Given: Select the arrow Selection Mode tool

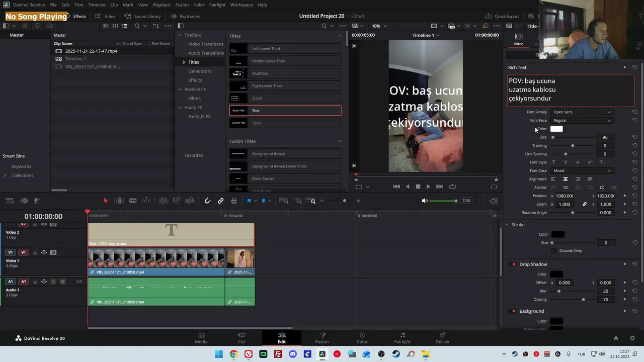Looking at the screenshot, I should pos(106,201).
